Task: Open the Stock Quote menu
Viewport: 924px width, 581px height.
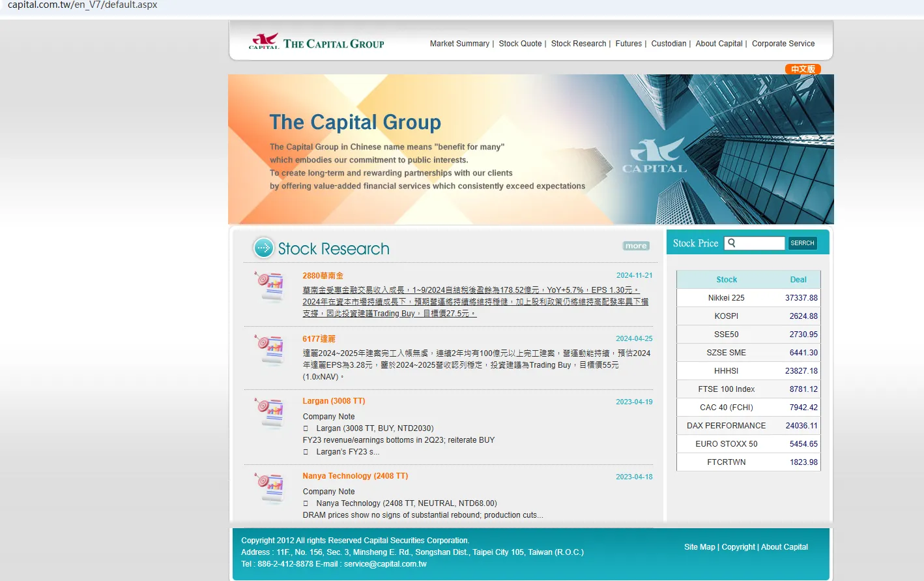Action: click(x=520, y=44)
